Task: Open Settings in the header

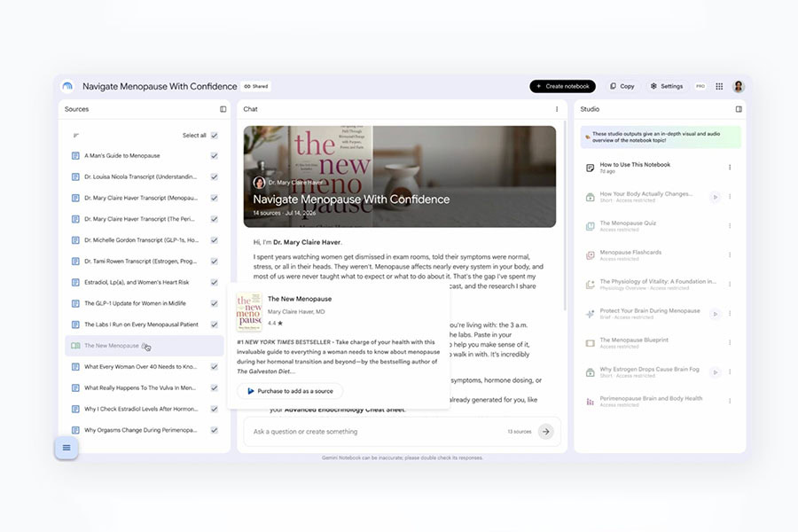Action: (x=667, y=87)
